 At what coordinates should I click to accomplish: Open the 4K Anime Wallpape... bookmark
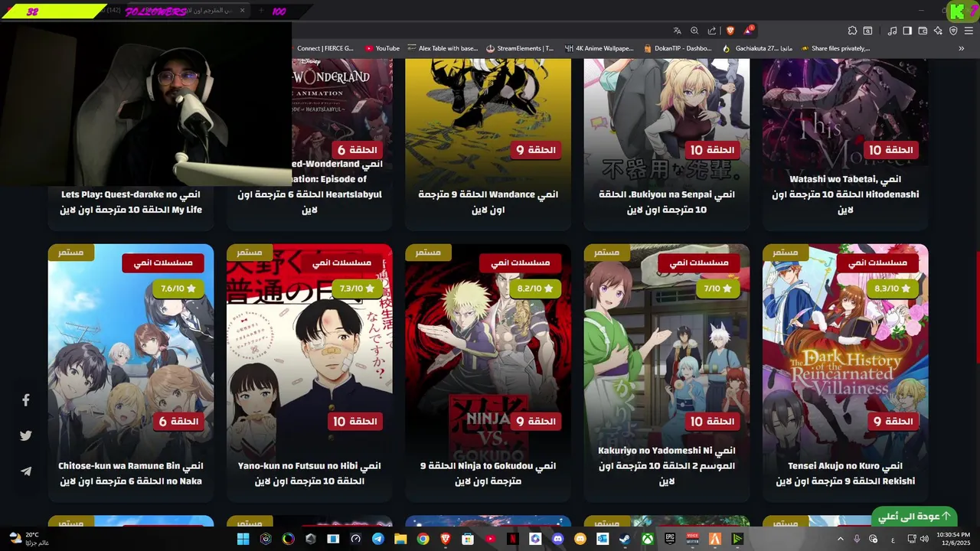click(x=599, y=48)
